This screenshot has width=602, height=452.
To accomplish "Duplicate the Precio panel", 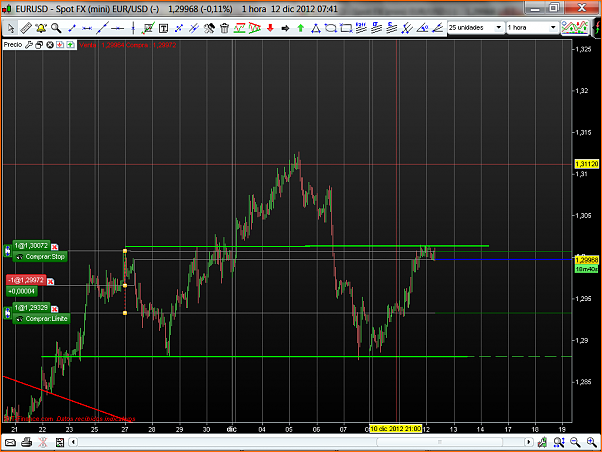I will click(x=39, y=45).
